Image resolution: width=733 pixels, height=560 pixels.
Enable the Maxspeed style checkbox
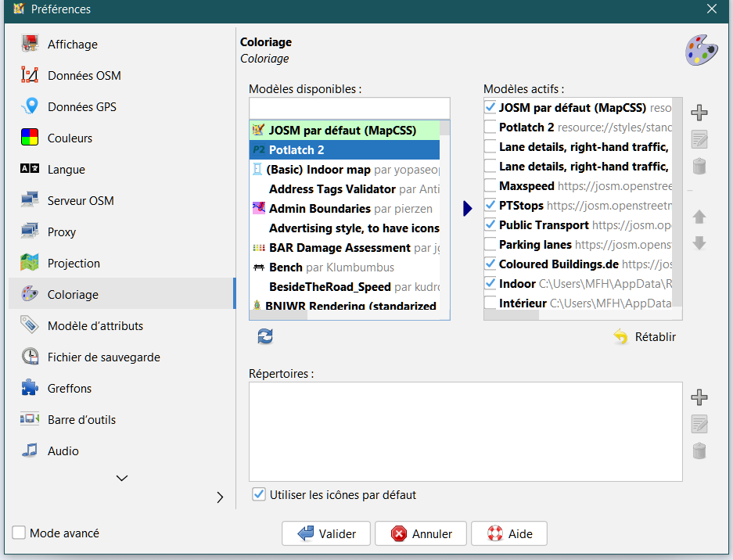(x=490, y=186)
